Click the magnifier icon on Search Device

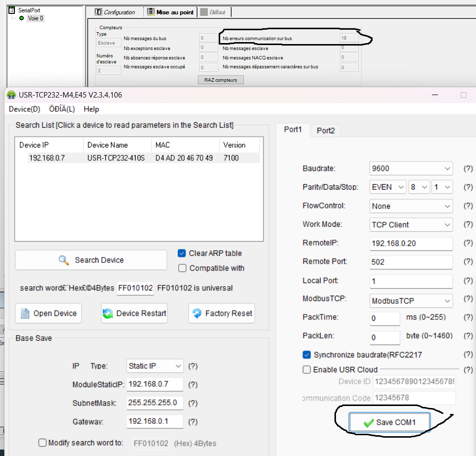[63, 260]
